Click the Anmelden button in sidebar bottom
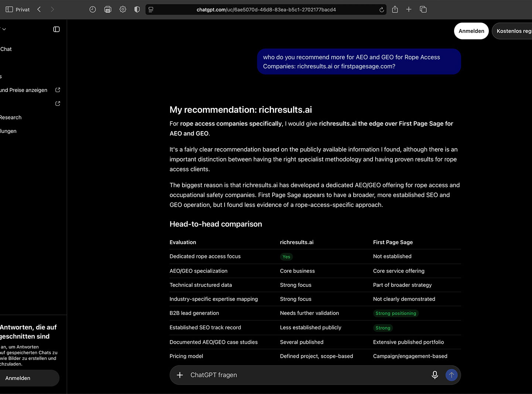 point(29,378)
